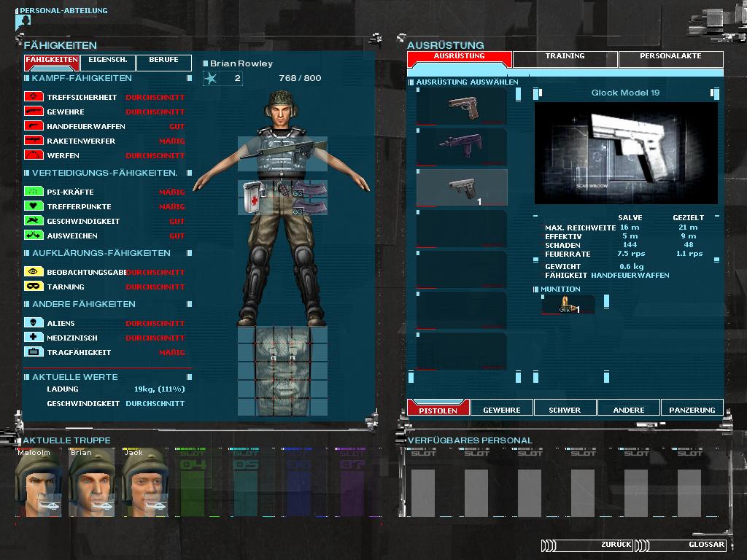747x560 pixels.
Task: Click the Treffsicherheit skill icon
Action: pos(34,97)
